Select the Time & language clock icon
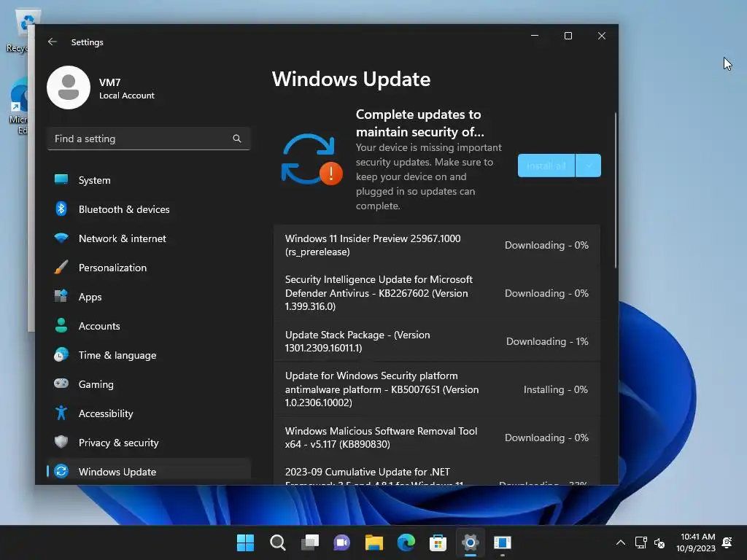This screenshot has height=560, width=747. [x=61, y=355]
